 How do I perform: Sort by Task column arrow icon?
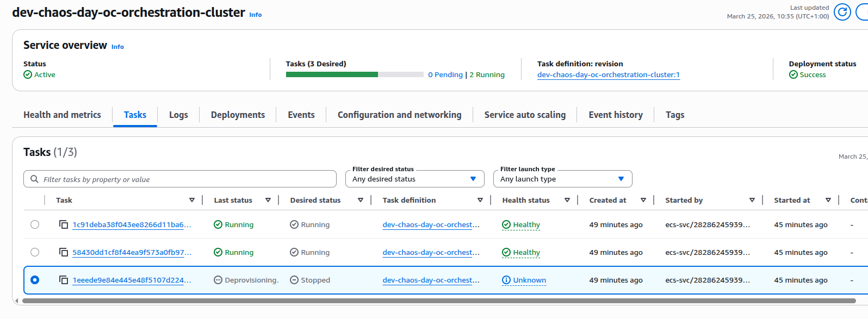[x=192, y=200]
